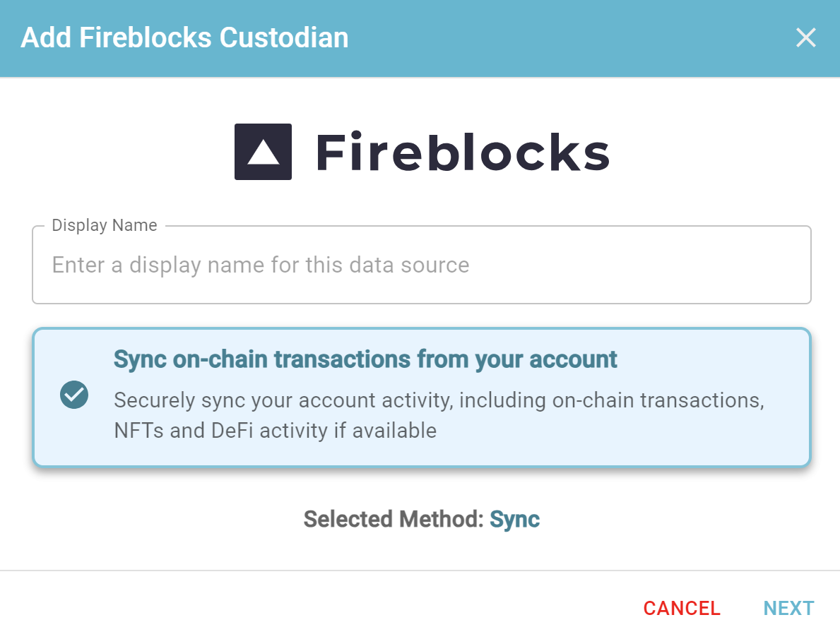Click the Fireblocks triangle logo icon
Image resolution: width=840 pixels, height=639 pixels.
[263, 152]
